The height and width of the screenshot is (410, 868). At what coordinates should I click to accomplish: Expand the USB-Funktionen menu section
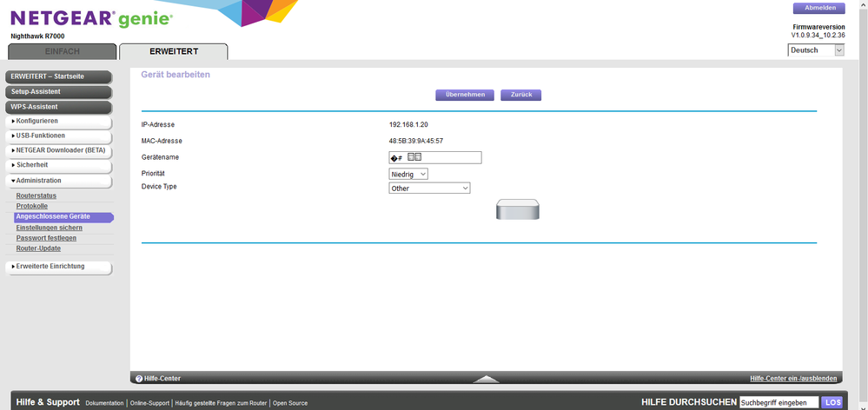tap(59, 136)
